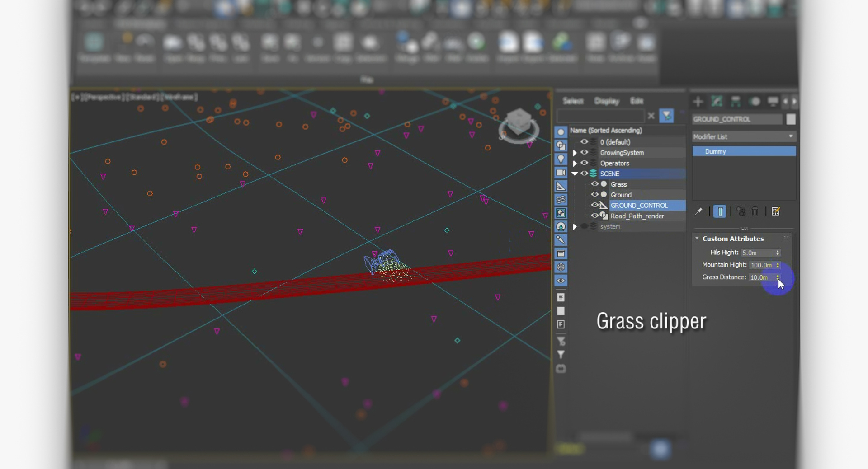Open the Hierarchy command panel tab
The width and height of the screenshot is (868, 469).
736,102
